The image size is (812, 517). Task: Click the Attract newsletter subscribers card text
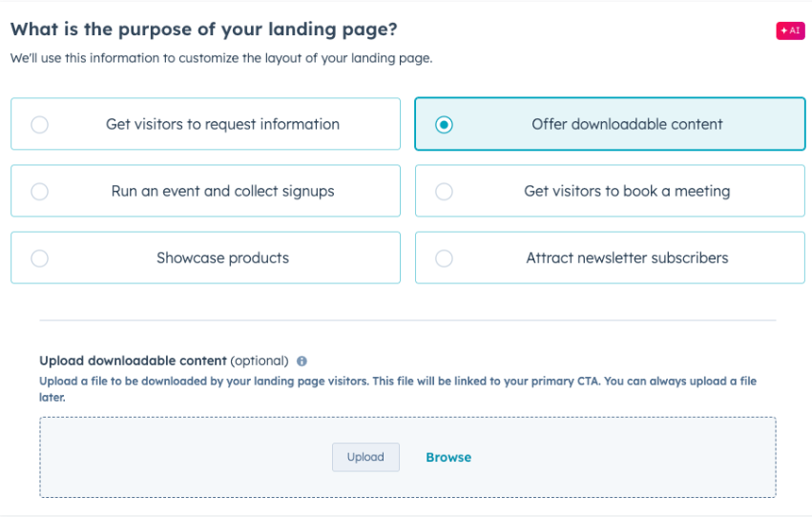pyautogui.click(x=627, y=258)
